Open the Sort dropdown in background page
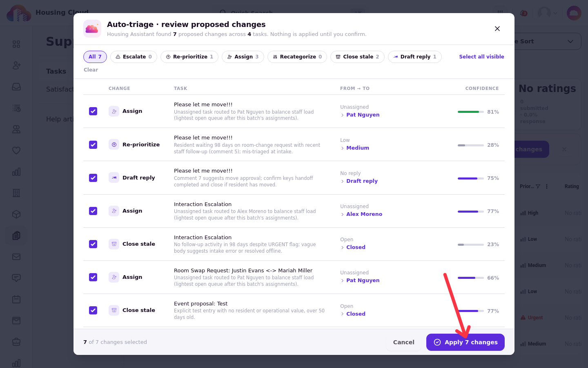The width and height of the screenshot is (588, 368). point(547,41)
